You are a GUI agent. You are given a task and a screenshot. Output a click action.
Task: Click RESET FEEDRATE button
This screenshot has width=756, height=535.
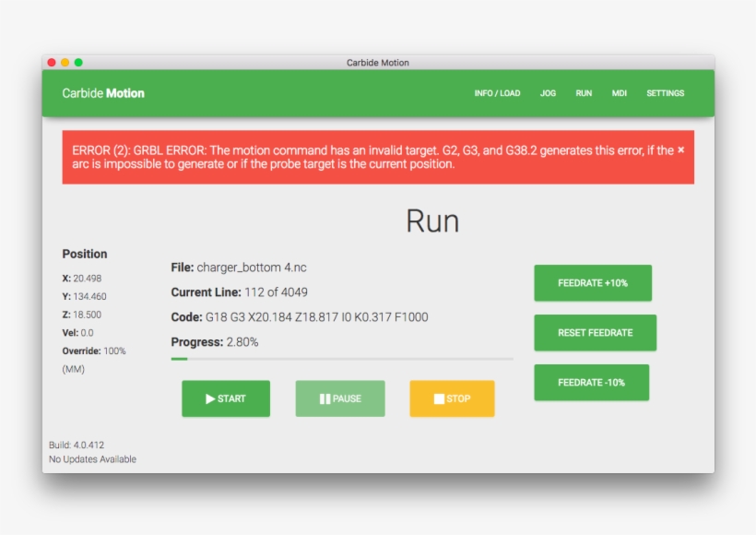click(595, 332)
